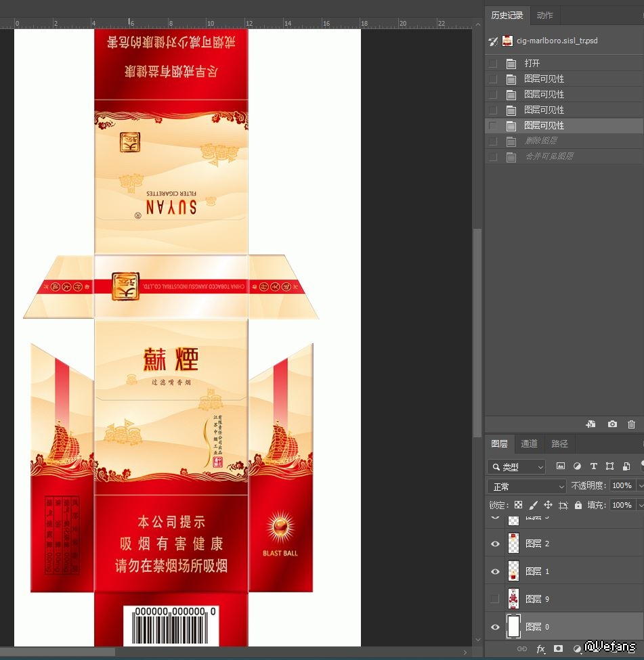Click document icon of 删除图层 state
Image resolution: width=644 pixels, height=660 pixels.
(511, 141)
